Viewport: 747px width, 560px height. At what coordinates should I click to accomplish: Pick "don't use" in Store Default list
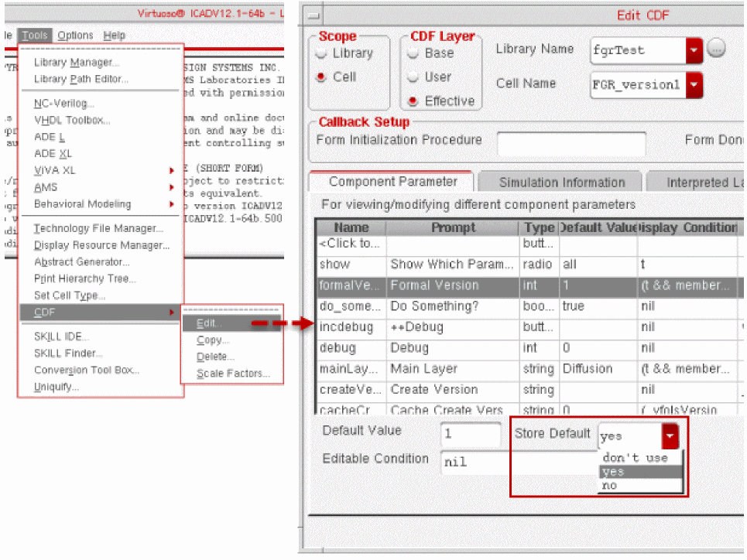[634, 458]
